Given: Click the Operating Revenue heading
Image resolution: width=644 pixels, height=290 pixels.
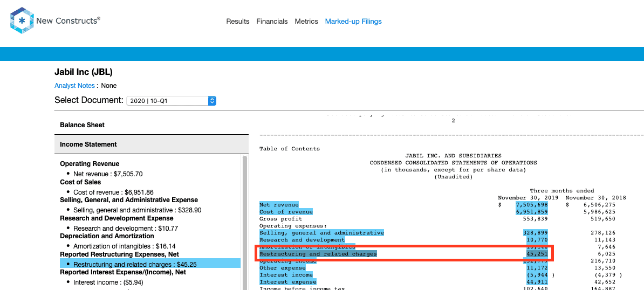Looking at the screenshot, I should [x=90, y=164].
